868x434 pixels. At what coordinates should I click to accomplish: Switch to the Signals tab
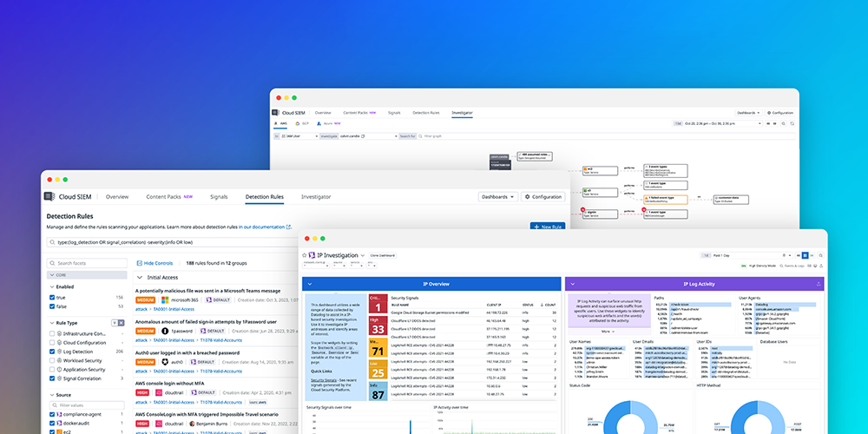click(219, 197)
